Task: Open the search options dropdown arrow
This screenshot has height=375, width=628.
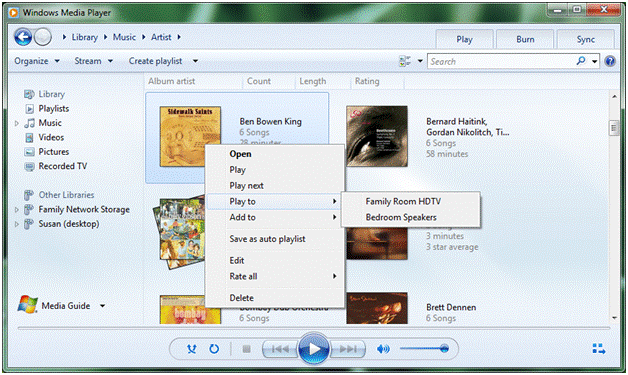Action: 594,62
